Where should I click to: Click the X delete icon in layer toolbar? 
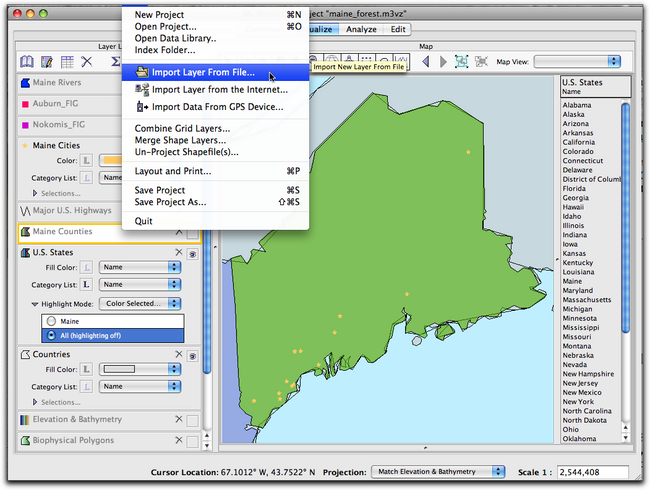88,62
